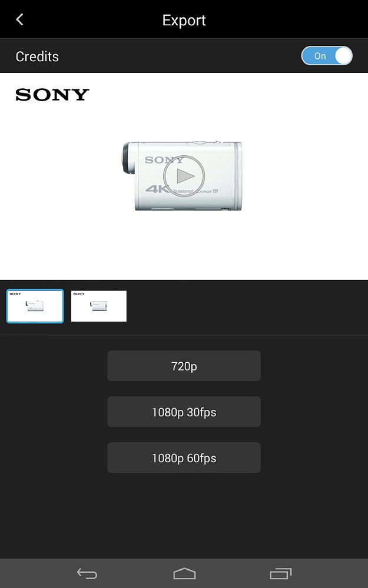Open the Android recent apps icon
This screenshot has height=588, width=368.
pos(281,573)
